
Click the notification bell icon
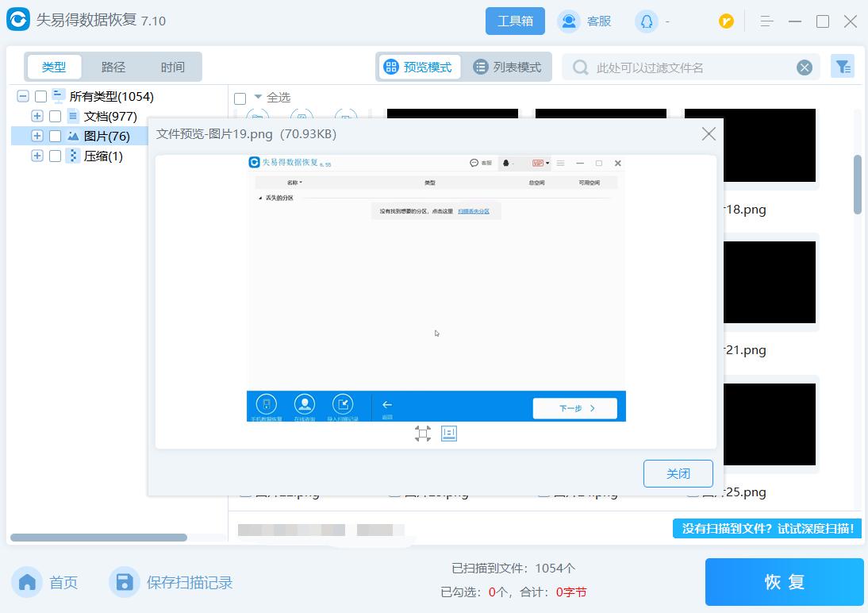coord(644,21)
